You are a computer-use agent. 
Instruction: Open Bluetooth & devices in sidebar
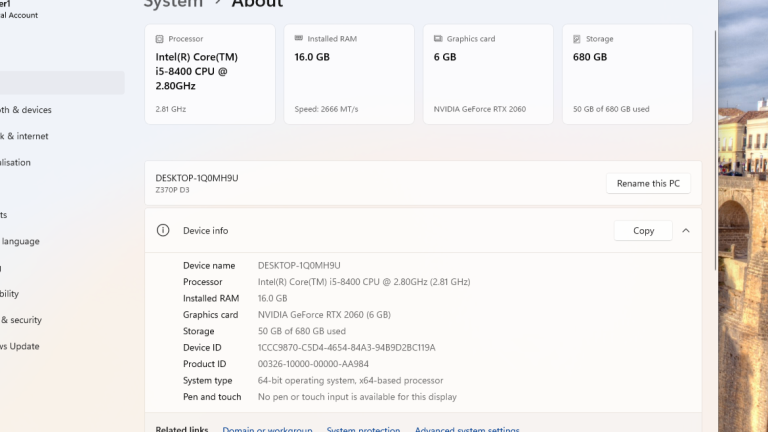pyautogui.click(x=26, y=110)
